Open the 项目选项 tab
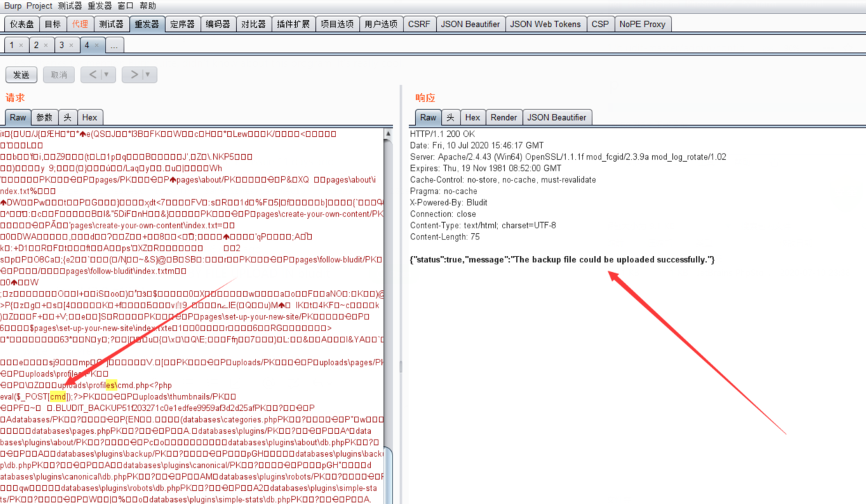The width and height of the screenshot is (866, 504). [338, 24]
